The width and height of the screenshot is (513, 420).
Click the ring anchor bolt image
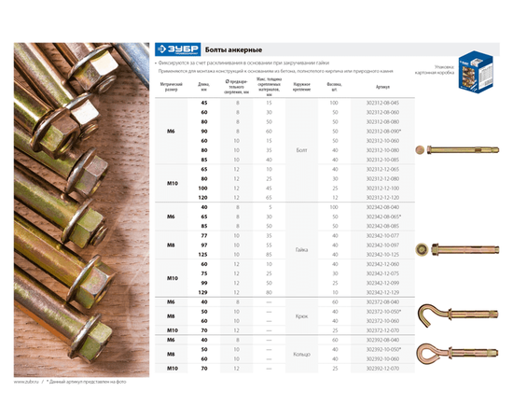pos(457,354)
